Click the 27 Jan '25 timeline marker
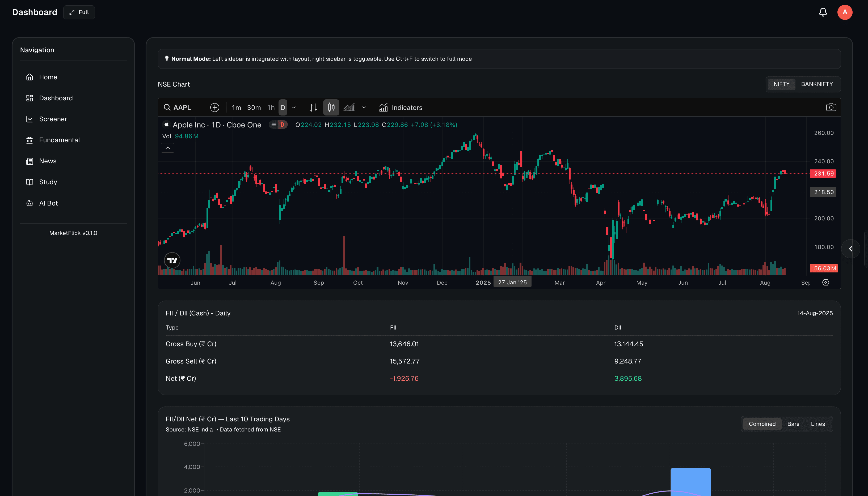The height and width of the screenshot is (496, 868). 512,282
